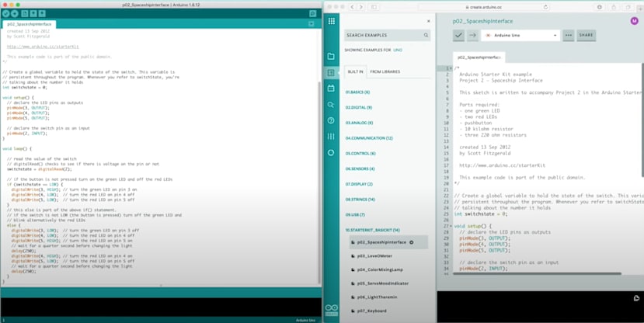This screenshot has height=323, width=644.
Task: Select p02_SpaceshipInterface tab in Arduino IDE
Action: pos(30,24)
